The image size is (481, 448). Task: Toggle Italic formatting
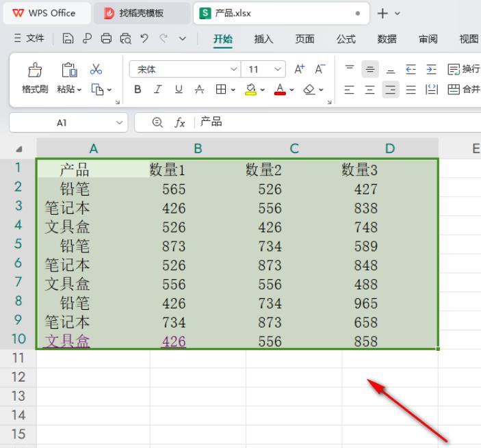(158, 89)
